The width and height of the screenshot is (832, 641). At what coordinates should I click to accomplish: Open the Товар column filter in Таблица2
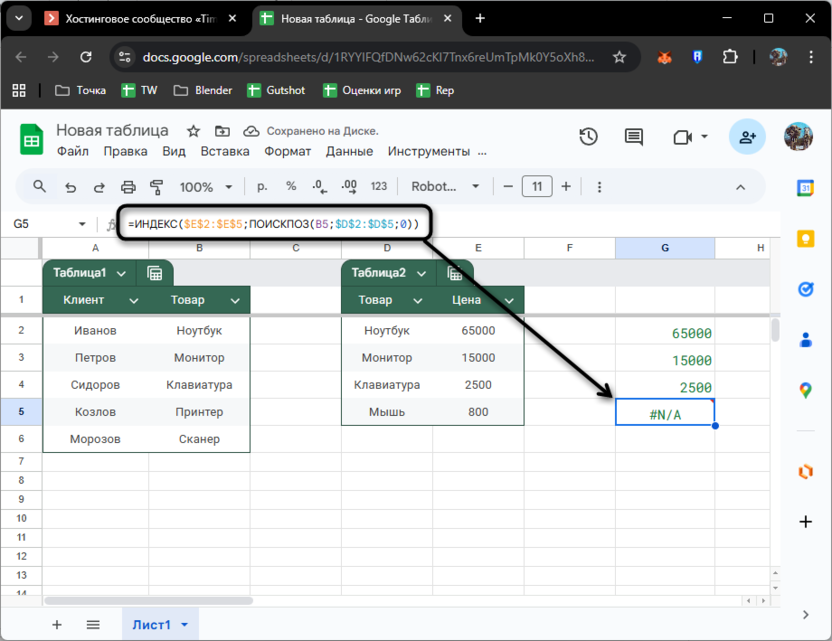(x=416, y=299)
